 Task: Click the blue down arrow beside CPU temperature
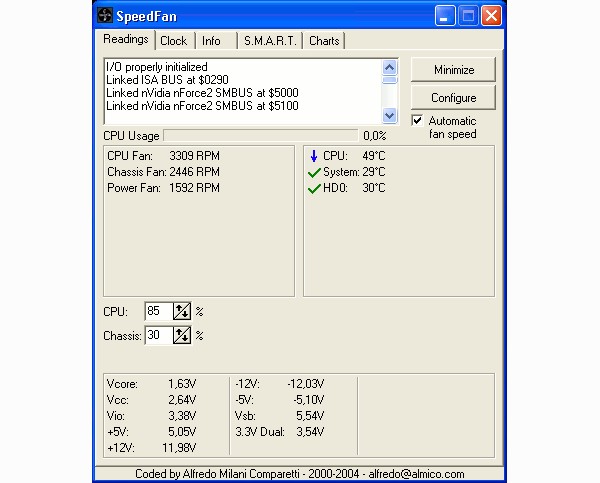pyautogui.click(x=314, y=156)
